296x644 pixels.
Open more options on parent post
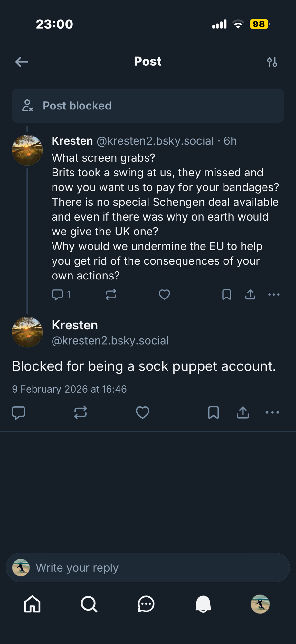274,295
